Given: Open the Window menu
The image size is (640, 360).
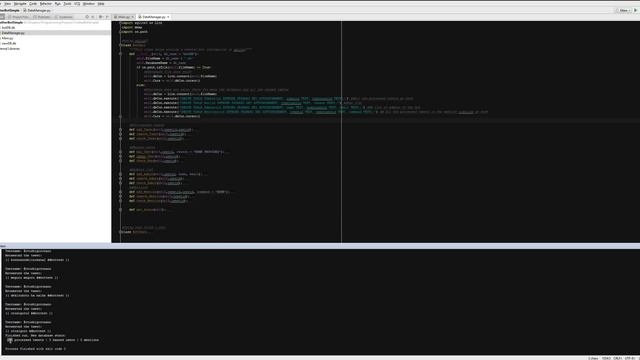Looking at the screenshot, I should [89, 4].
